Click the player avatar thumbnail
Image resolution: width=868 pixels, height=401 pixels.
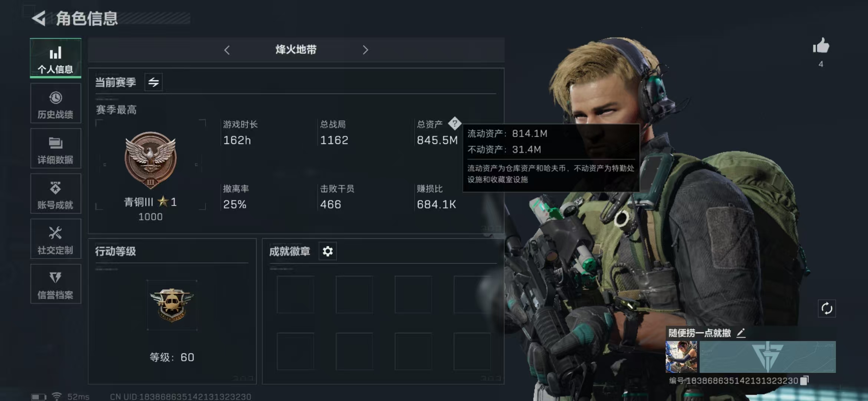point(681,357)
